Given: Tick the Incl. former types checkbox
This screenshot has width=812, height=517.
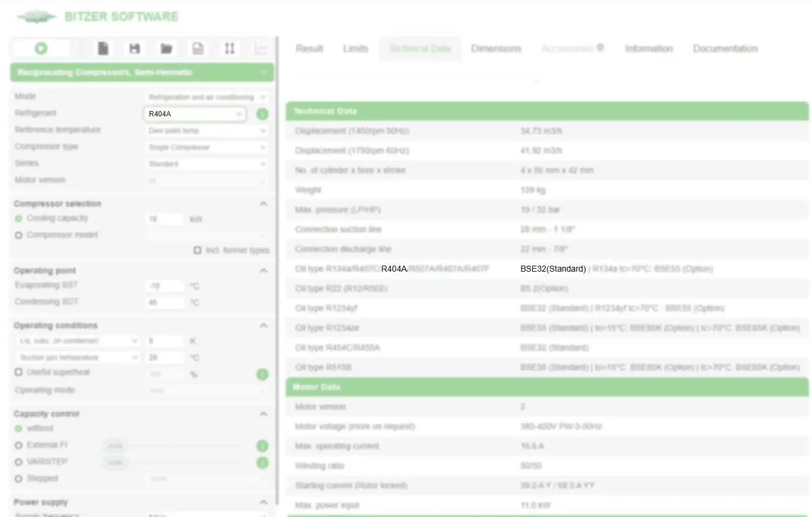Looking at the screenshot, I should pyautogui.click(x=197, y=250).
